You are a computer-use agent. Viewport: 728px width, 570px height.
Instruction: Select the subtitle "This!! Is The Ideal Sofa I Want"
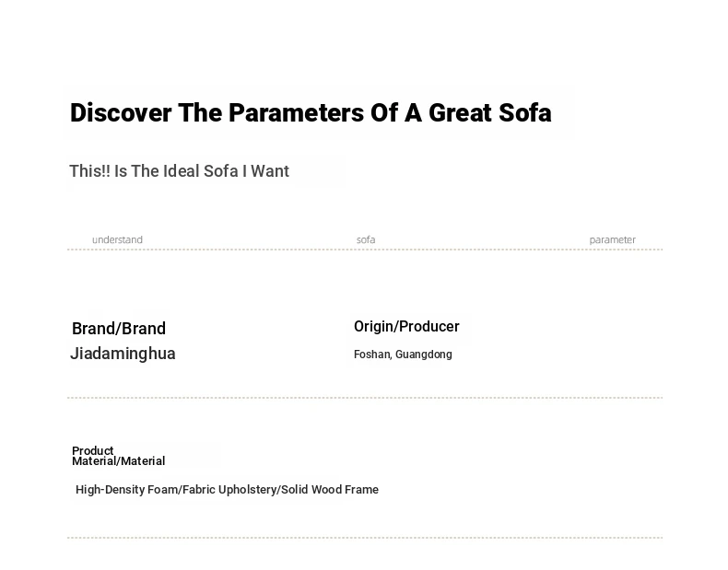coord(179,171)
